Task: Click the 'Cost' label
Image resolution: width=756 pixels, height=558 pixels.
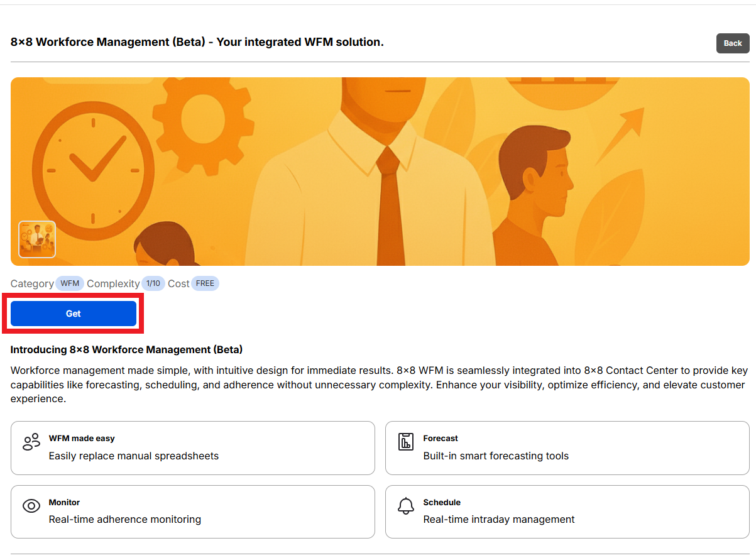Action: click(x=178, y=284)
